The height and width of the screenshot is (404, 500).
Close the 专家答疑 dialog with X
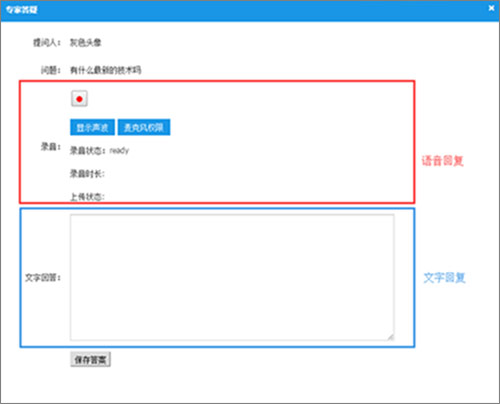pos(491,8)
